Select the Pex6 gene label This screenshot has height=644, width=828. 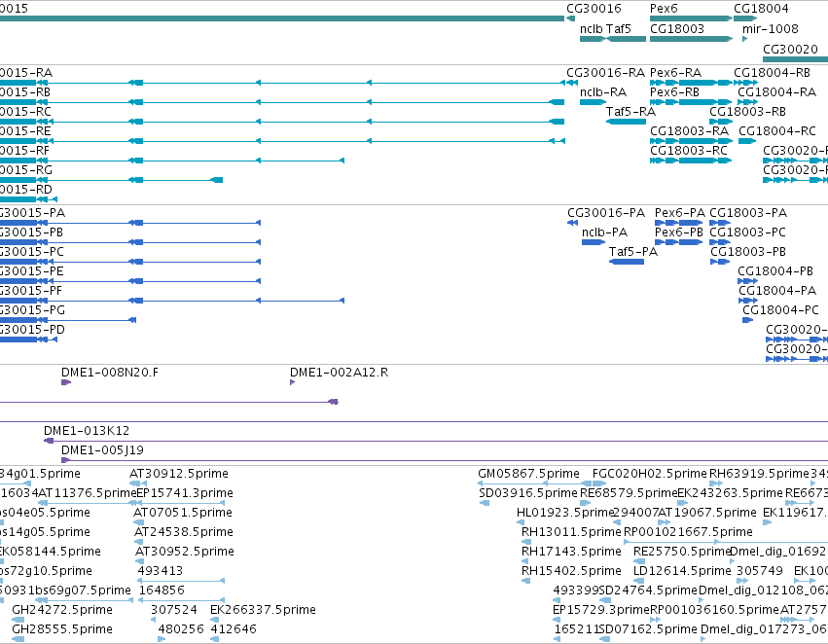tap(664, 9)
